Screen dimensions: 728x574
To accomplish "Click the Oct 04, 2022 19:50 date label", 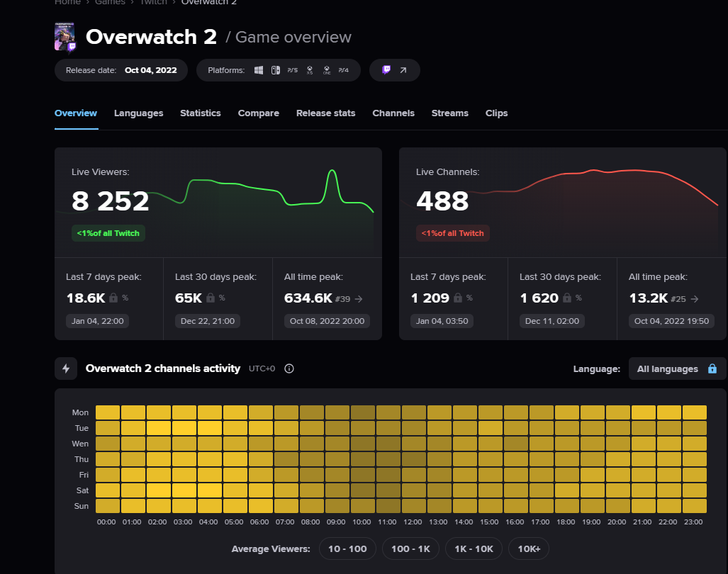I will click(671, 321).
